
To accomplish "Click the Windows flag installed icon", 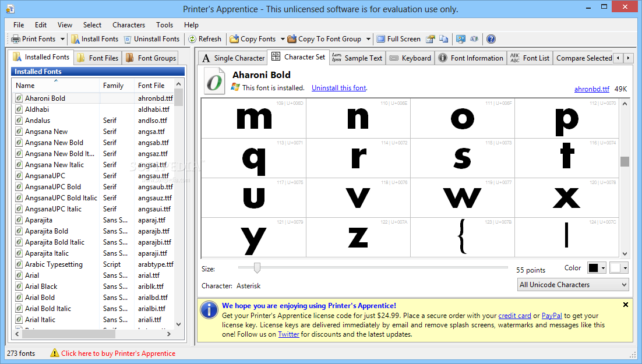I will click(x=235, y=87).
